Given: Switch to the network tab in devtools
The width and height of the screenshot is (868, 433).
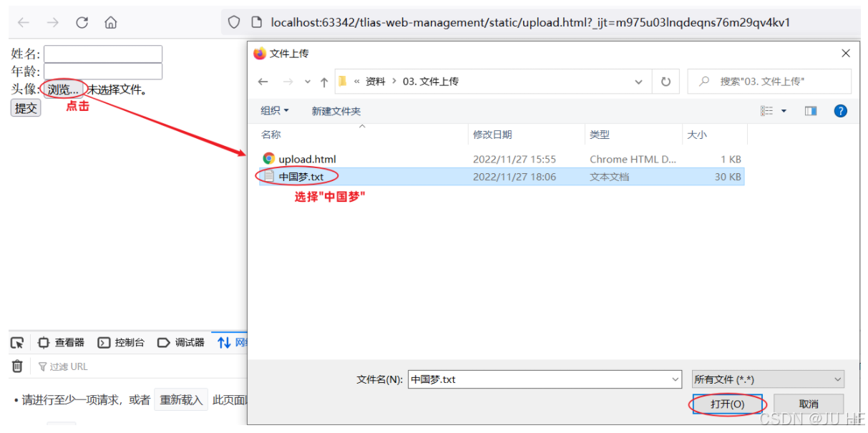Looking at the screenshot, I should 232,343.
